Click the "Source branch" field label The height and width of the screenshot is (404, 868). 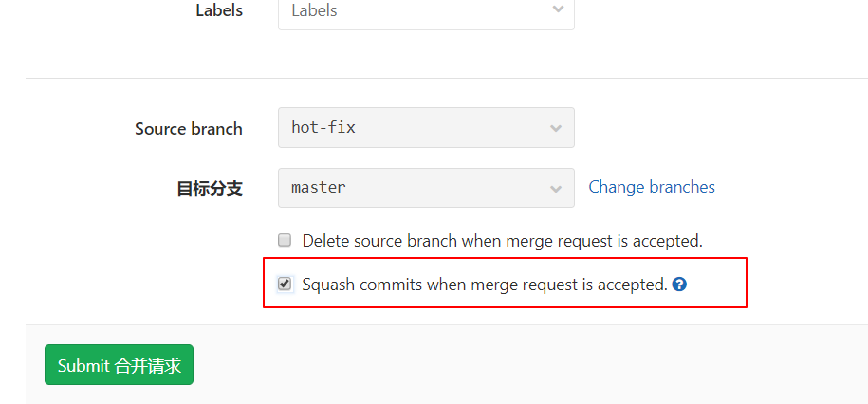(x=189, y=129)
